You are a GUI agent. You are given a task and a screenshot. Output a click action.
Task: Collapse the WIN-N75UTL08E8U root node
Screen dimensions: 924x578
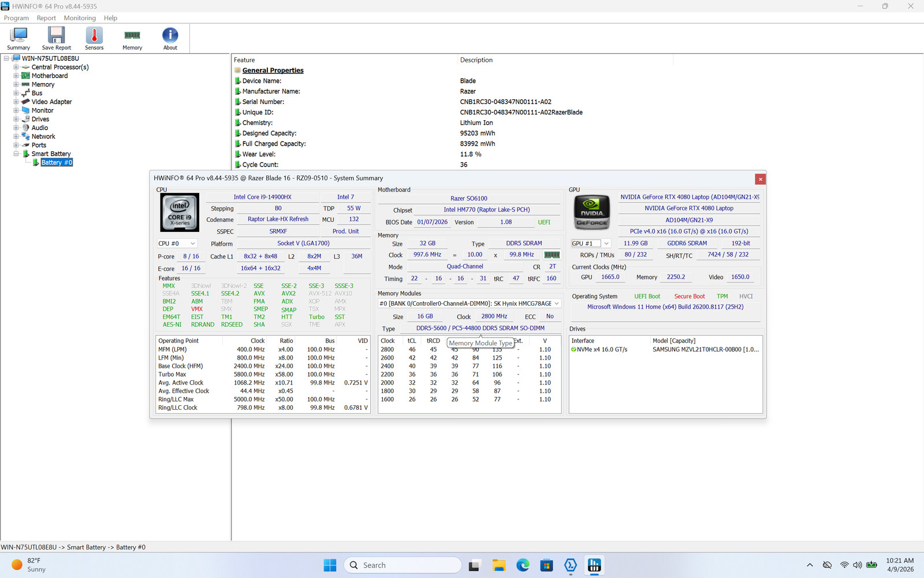pyautogui.click(x=6, y=58)
